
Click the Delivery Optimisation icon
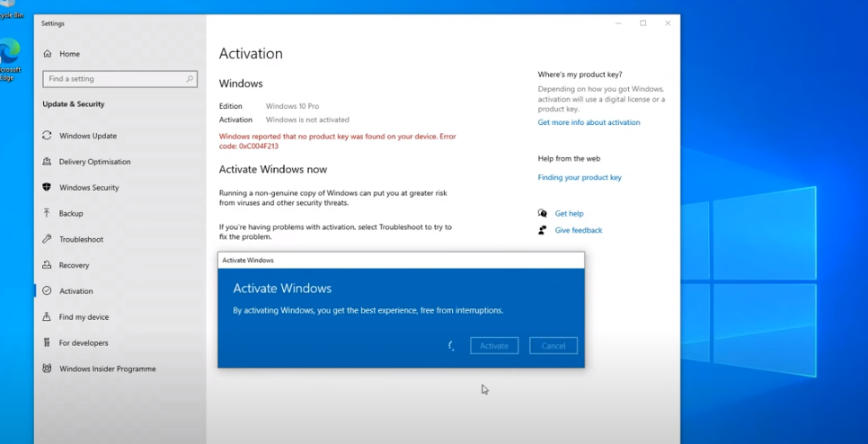(47, 162)
